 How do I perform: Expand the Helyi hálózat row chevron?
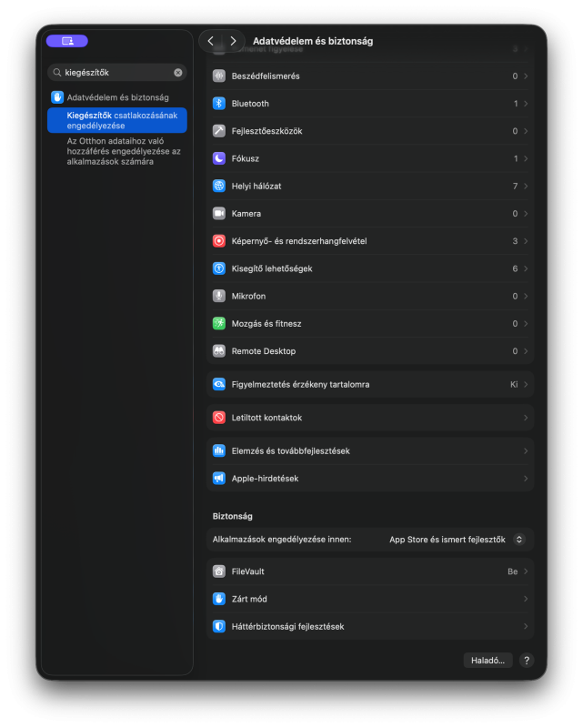pyautogui.click(x=526, y=186)
